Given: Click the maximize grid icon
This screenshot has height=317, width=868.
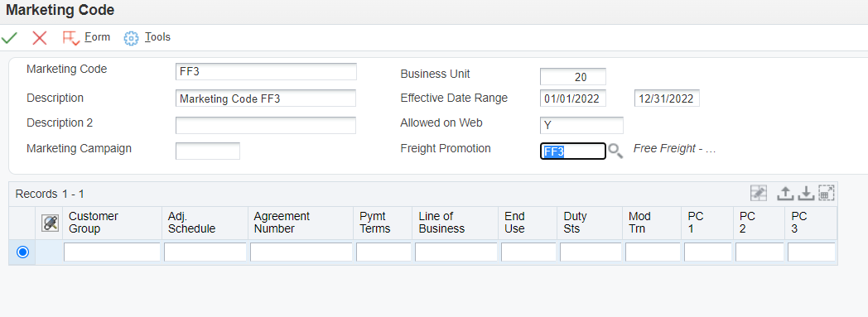Looking at the screenshot, I should 826,193.
